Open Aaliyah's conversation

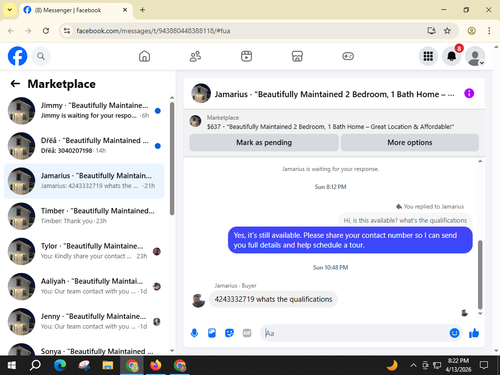(x=84, y=286)
